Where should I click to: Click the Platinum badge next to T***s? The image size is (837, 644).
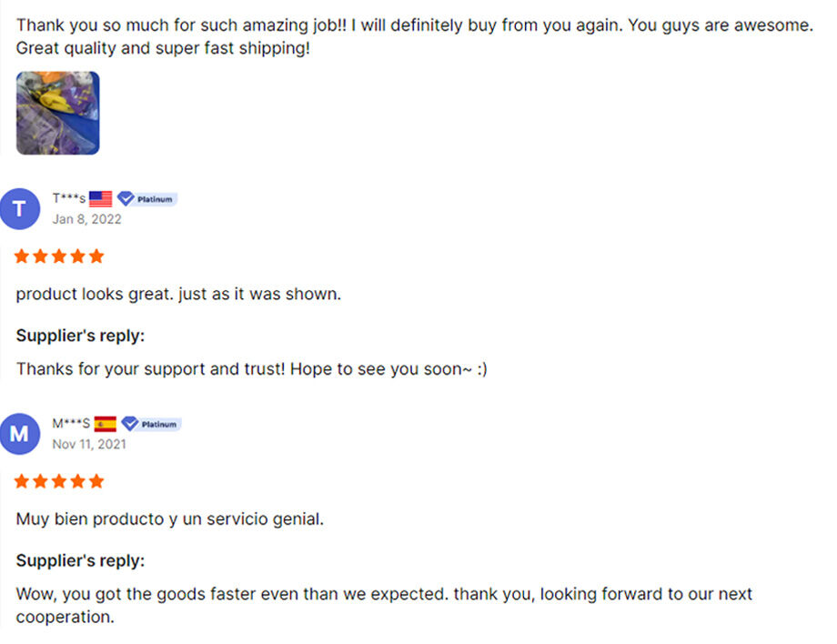pyautogui.click(x=147, y=199)
